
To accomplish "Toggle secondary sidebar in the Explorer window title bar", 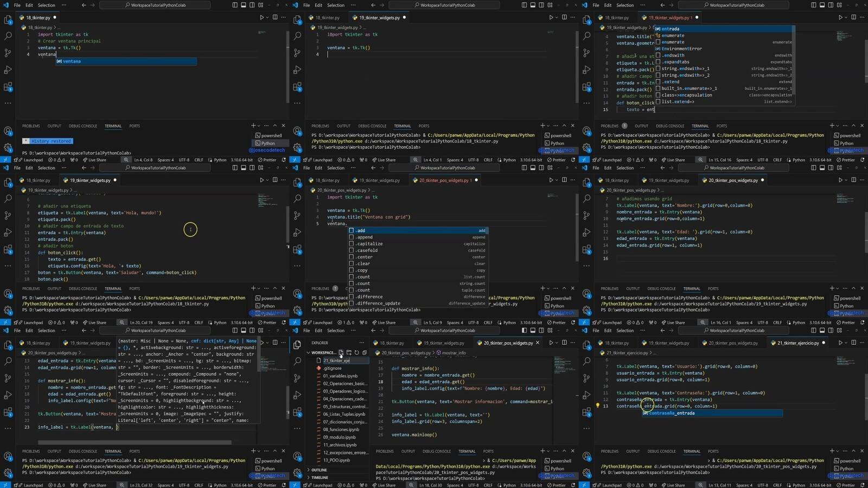I will pos(541,330).
